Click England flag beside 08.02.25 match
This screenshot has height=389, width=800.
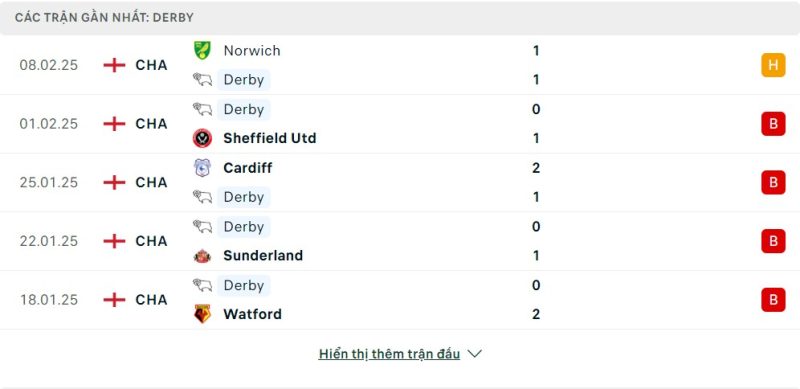point(114,65)
